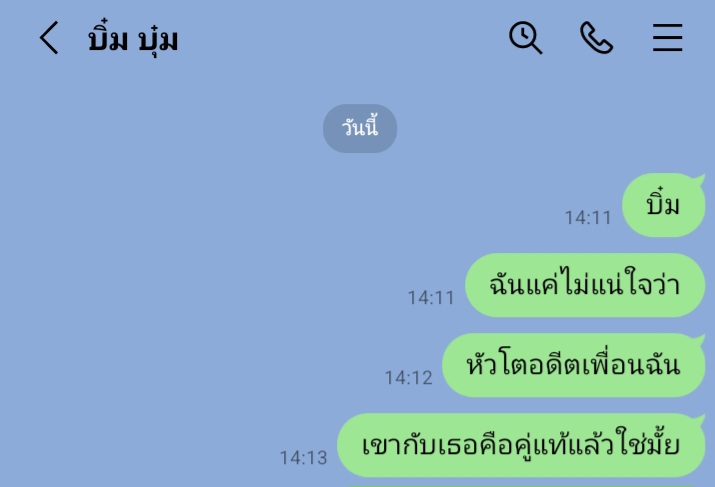This screenshot has height=487, width=715.
Task: Click the "วันนี้" date label pill
Action: pos(360,128)
